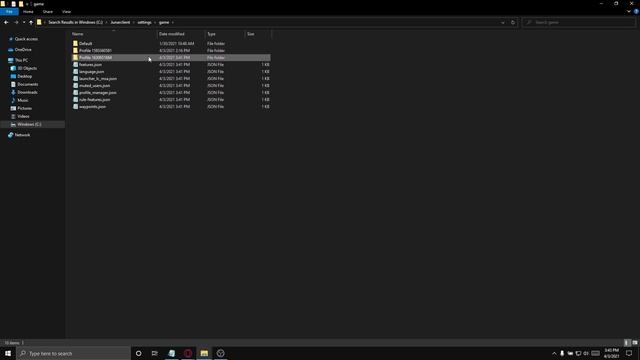
Task: Open Documents in the sidebar
Action: point(27,84)
